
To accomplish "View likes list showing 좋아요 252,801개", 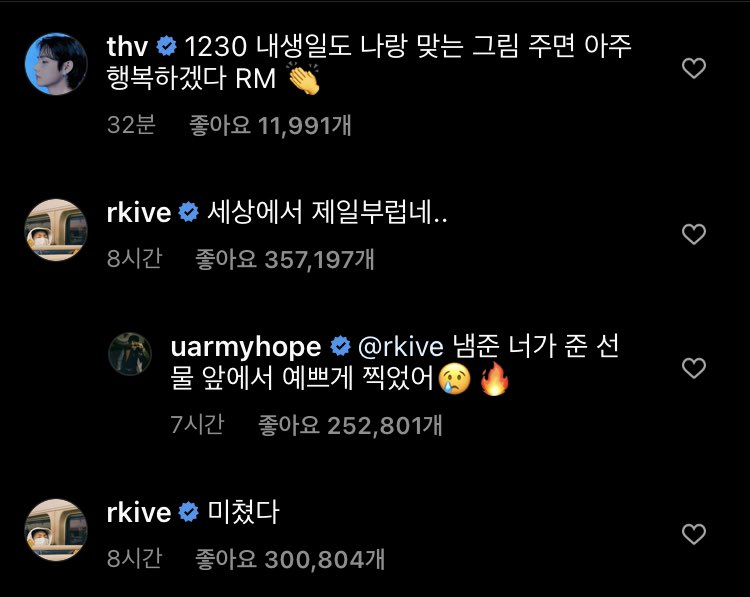I will click(x=350, y=425).
